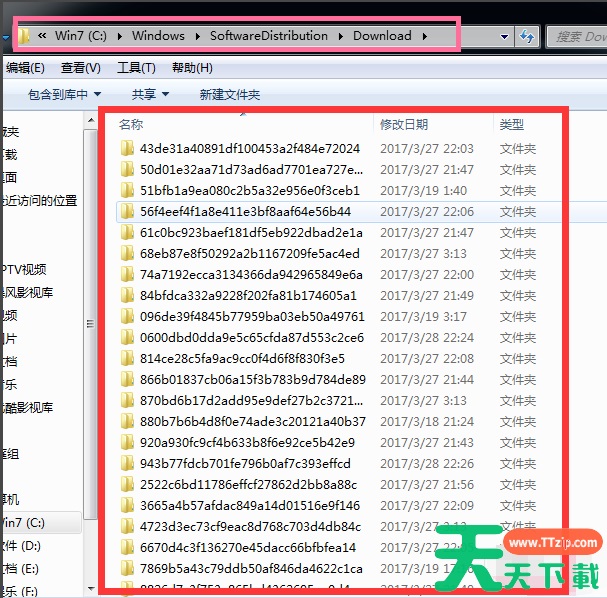This screenshot has width=607, height=598.
Task: Click the folder icon in address bar
Action: pos(24,36)
